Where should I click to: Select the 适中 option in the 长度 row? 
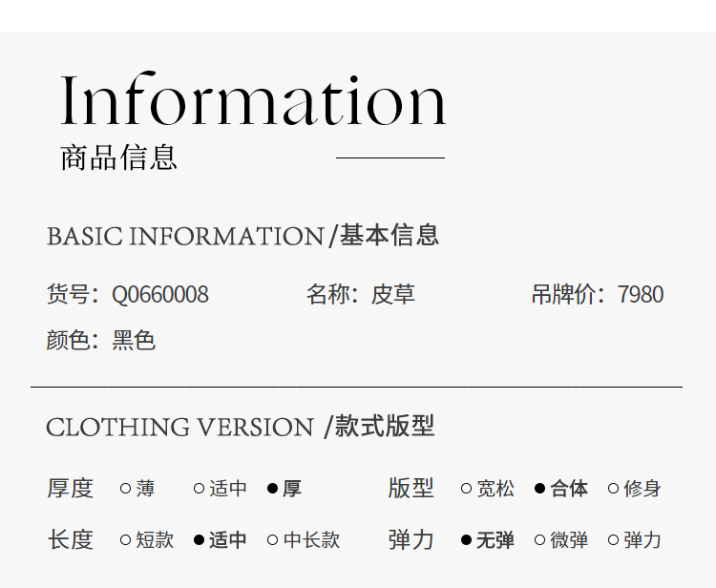click(221, 540)
